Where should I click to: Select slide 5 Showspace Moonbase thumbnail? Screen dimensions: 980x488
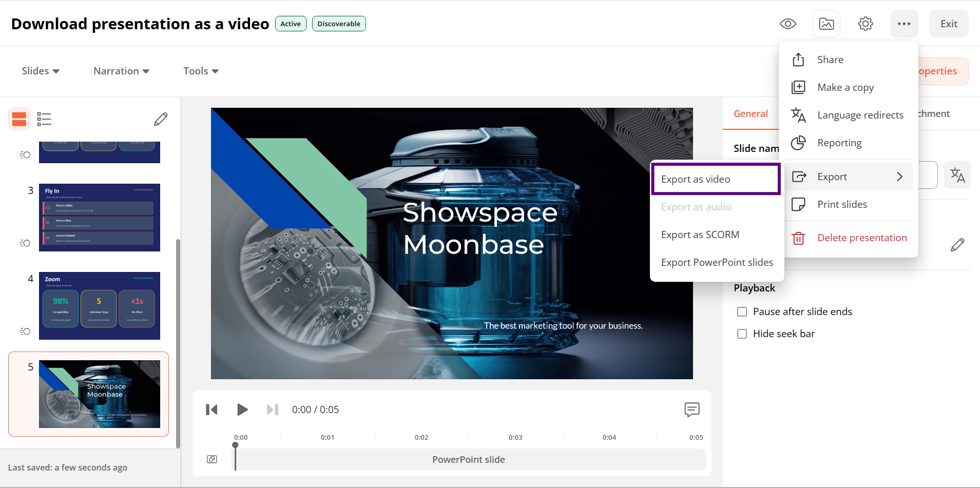(x=100, y=394)
